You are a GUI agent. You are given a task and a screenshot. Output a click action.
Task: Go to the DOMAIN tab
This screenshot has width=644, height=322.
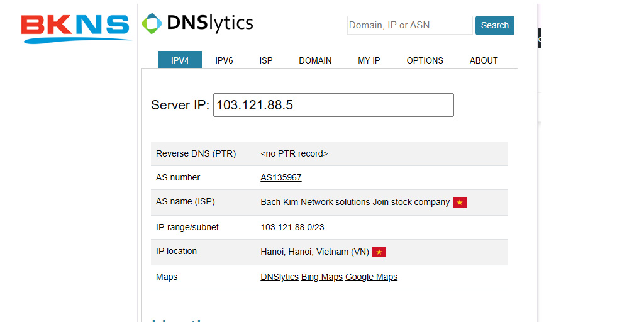tap(315, 60)
